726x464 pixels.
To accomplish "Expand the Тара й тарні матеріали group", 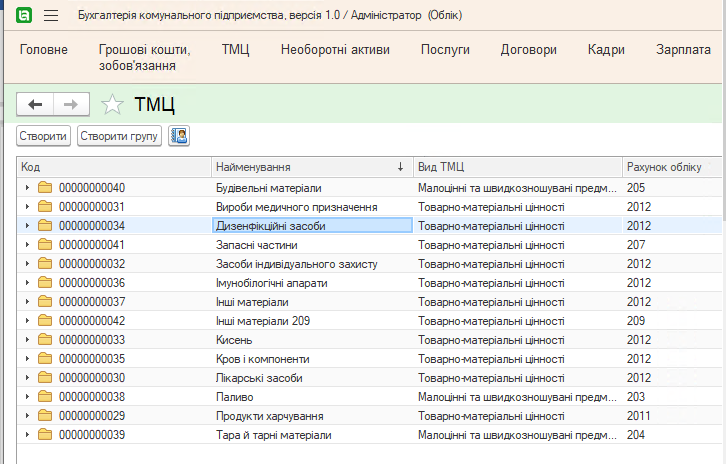I will click(x=27, y=434).
